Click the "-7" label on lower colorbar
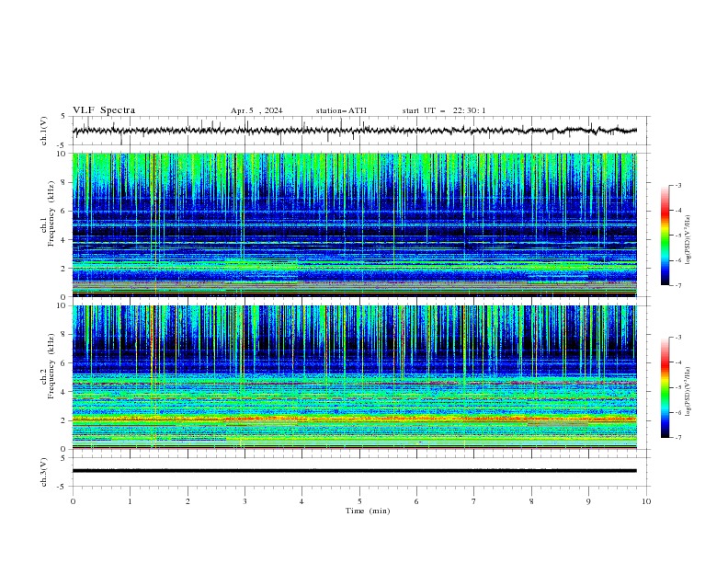Viewport: 728px width, 563px height. tap(677, 437)
